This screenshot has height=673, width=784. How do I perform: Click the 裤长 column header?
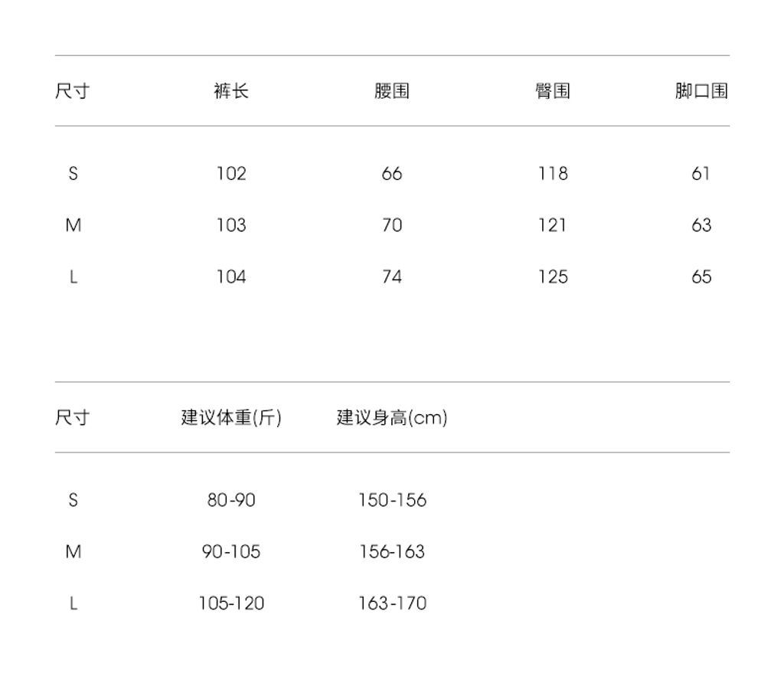231,91
